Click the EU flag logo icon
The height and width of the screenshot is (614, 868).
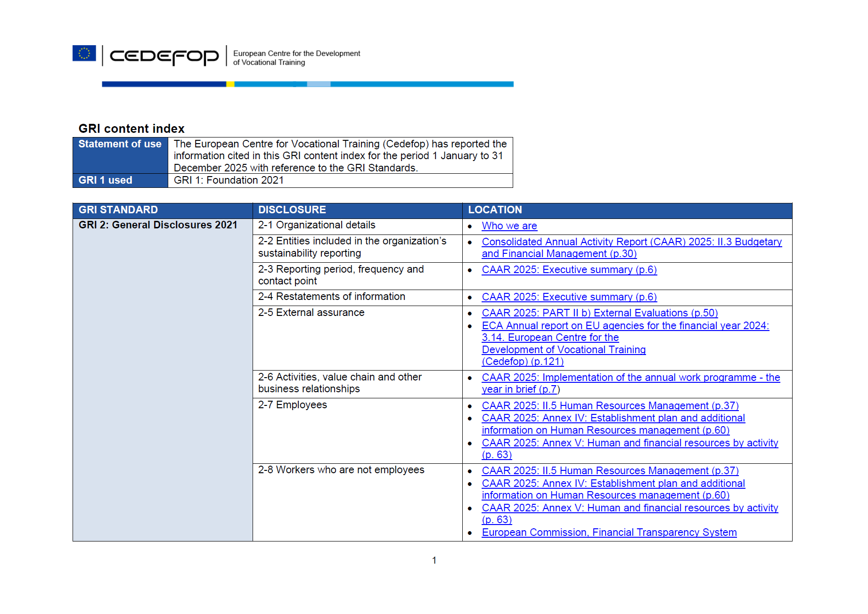click(84, 53)
